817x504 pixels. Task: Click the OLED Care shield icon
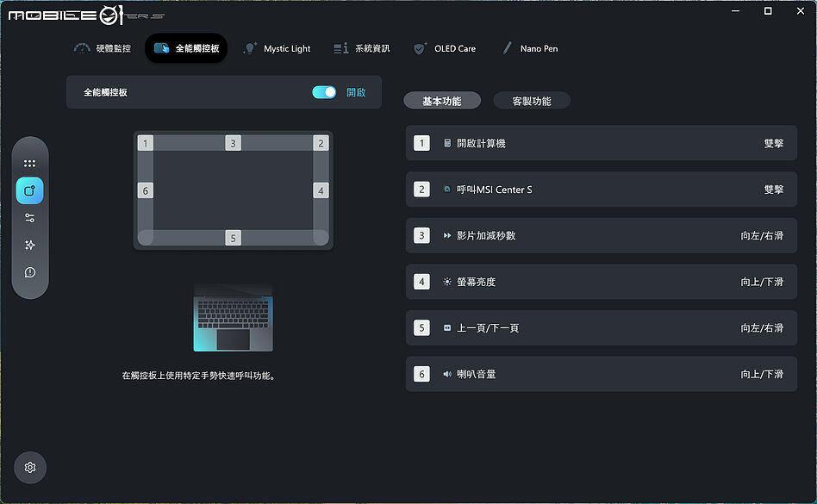coord(420,48)
